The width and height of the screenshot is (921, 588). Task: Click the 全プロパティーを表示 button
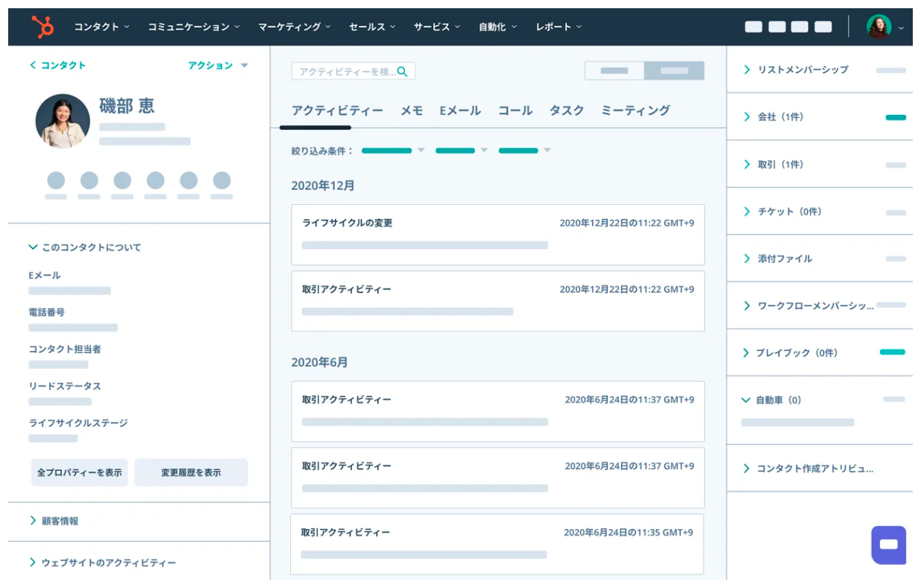79,472
